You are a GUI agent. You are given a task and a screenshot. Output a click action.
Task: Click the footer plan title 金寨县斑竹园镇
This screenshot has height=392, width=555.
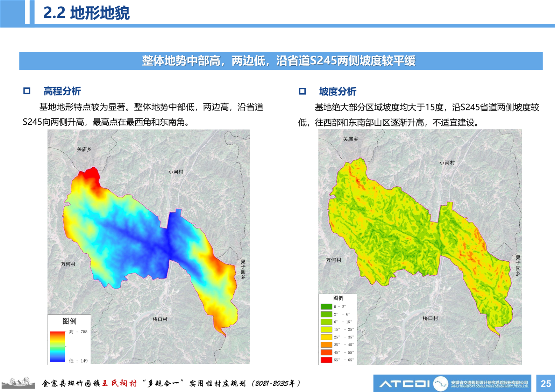click(x=71, y=384)
